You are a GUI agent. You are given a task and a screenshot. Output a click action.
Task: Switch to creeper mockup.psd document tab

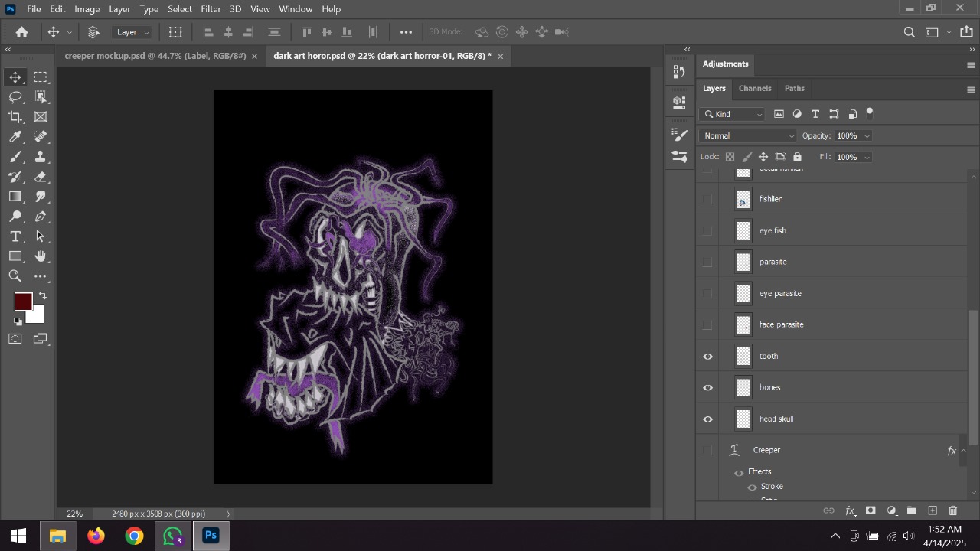(x=155, y=57)
